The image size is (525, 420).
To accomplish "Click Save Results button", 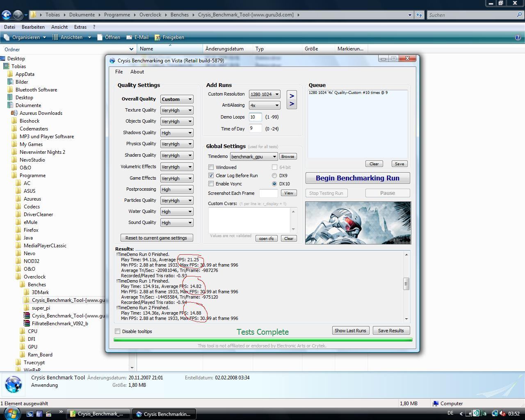I will coord(391,331).
